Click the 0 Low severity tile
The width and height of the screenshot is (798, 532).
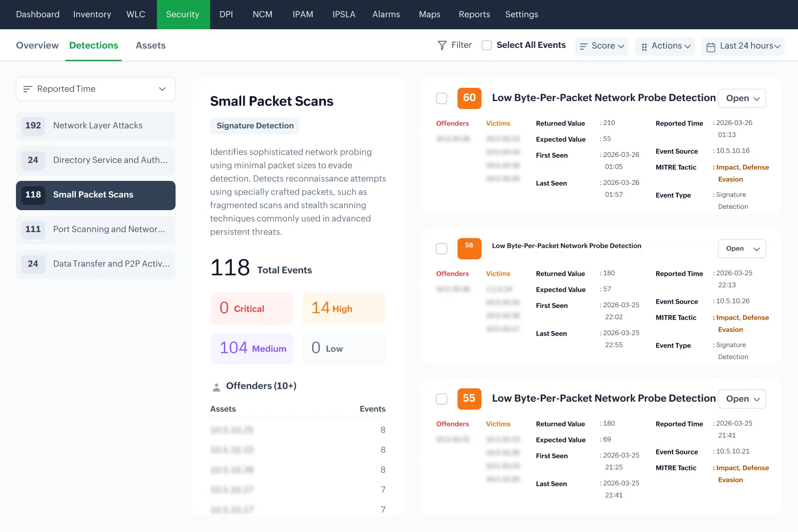point(344,348)
